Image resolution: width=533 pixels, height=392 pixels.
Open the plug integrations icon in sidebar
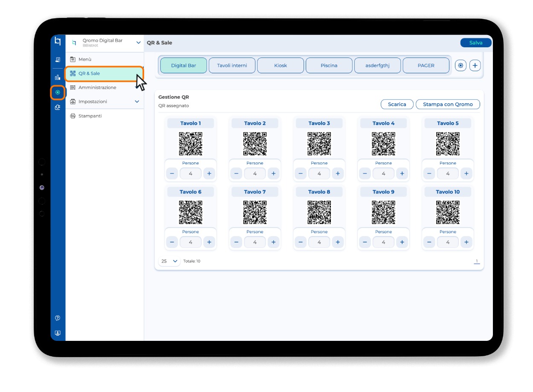pos(58,108)
